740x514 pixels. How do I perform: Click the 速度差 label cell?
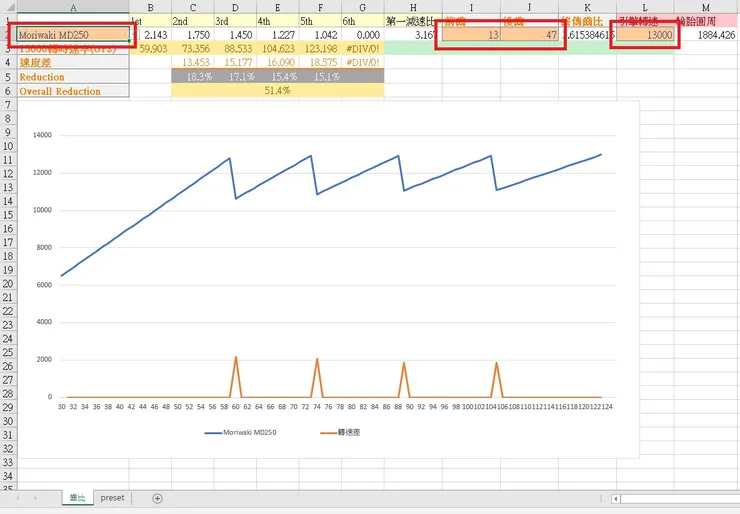[73, 62]
